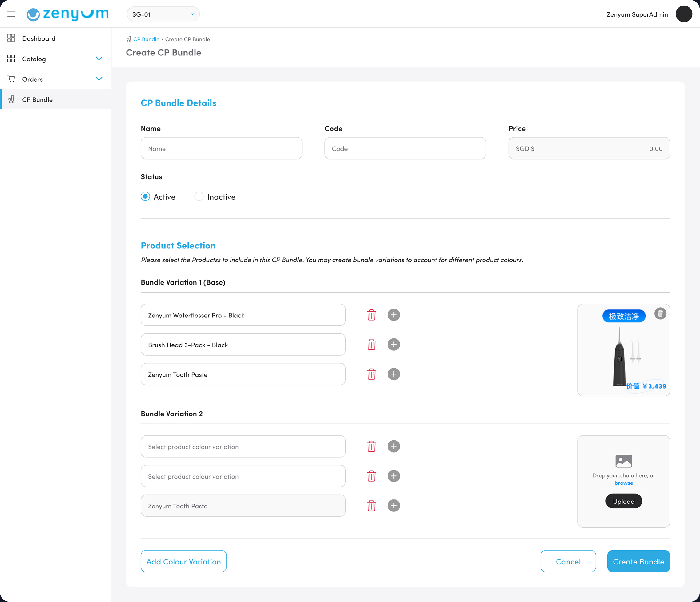
Task: Open Dashboard in the sidebar
Action: click(x=39, y=38)
